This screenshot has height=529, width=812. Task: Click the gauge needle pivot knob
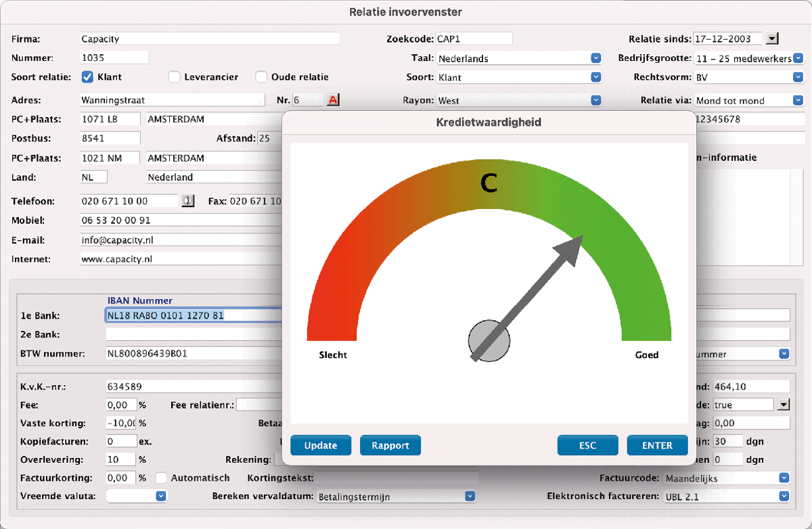pyautogui.click(x=489, y=340)
